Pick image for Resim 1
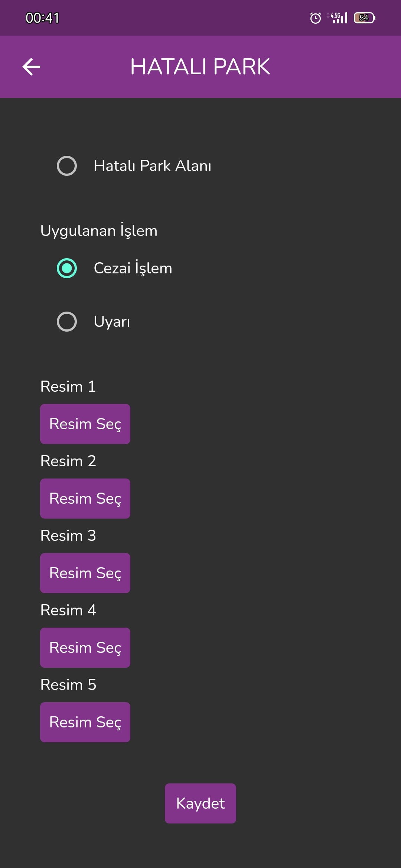Image resolution: width=401 pixels, height=868 pixels. (x=85, y=424)
